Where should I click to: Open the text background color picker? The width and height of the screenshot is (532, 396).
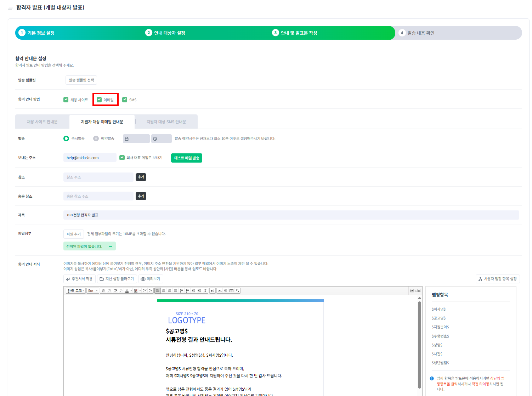[136, 290]
